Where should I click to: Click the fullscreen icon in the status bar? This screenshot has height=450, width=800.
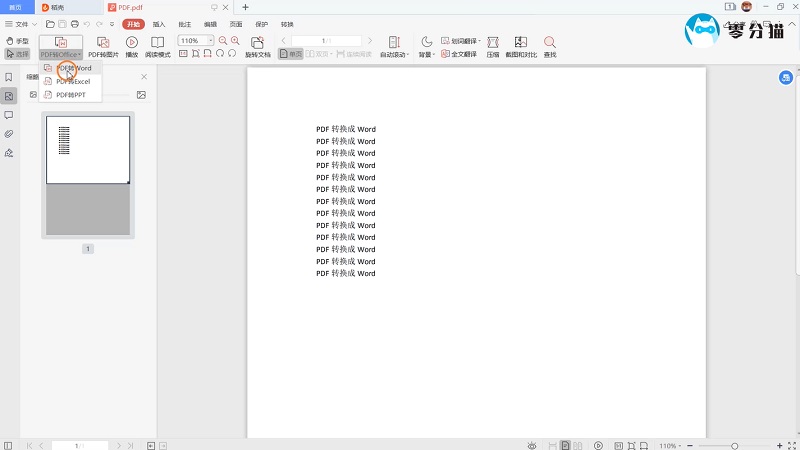[x=792, y=446]
